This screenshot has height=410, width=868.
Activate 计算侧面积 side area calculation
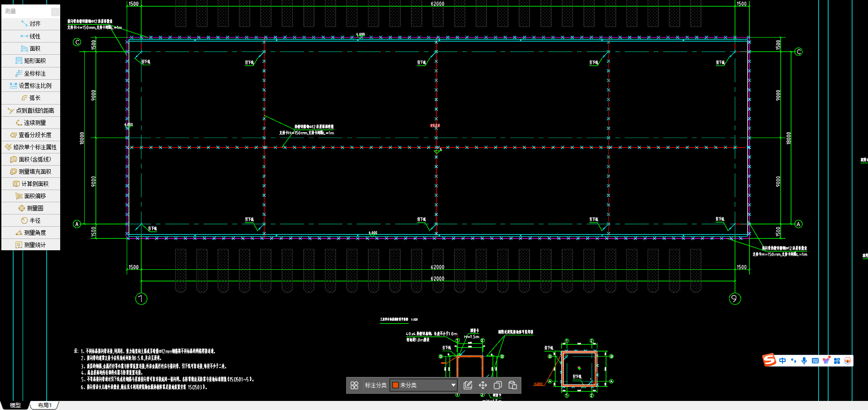pos(31,184)
